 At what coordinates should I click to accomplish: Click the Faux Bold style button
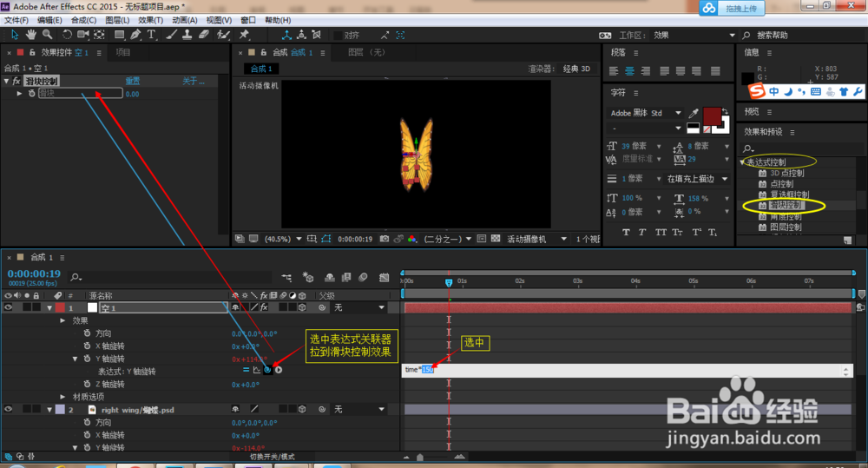(x=626, y=232)
